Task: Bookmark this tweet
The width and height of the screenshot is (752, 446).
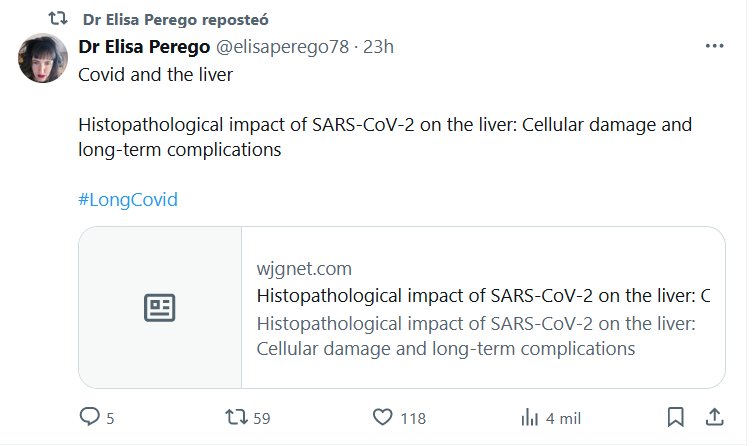Action: click(676, 418)
